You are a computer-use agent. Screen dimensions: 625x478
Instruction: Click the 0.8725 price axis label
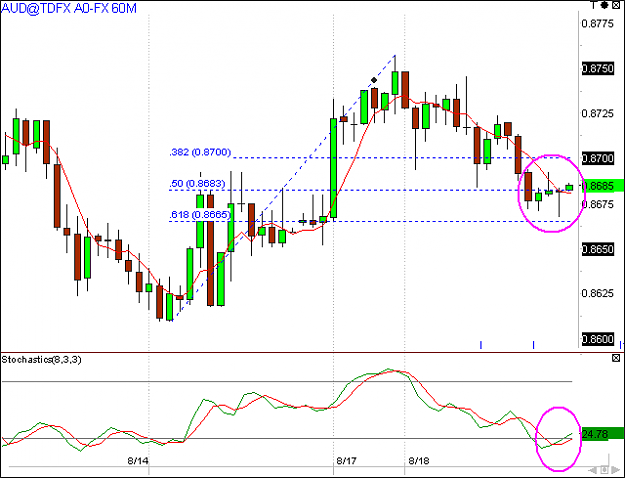click(597, 114)
